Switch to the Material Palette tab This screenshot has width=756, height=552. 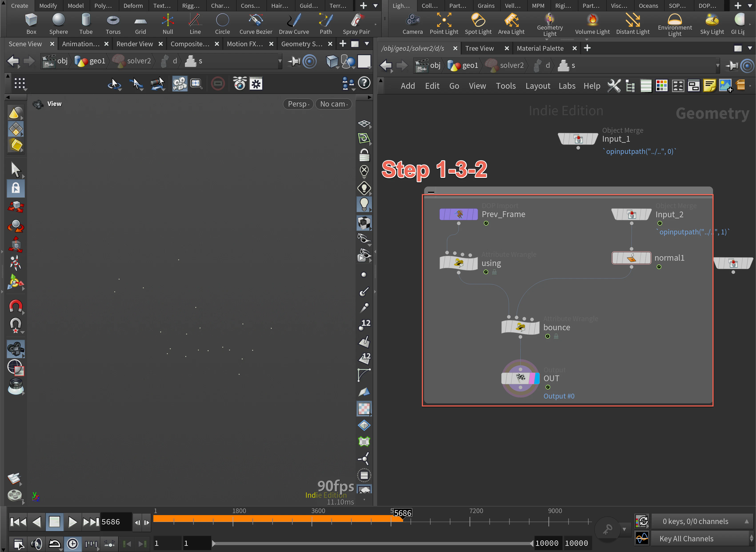(540, 48)
